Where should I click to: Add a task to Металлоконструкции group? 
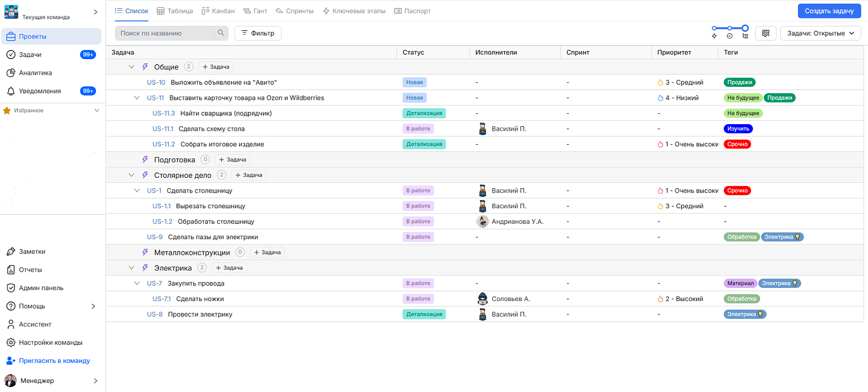point(267,252)
